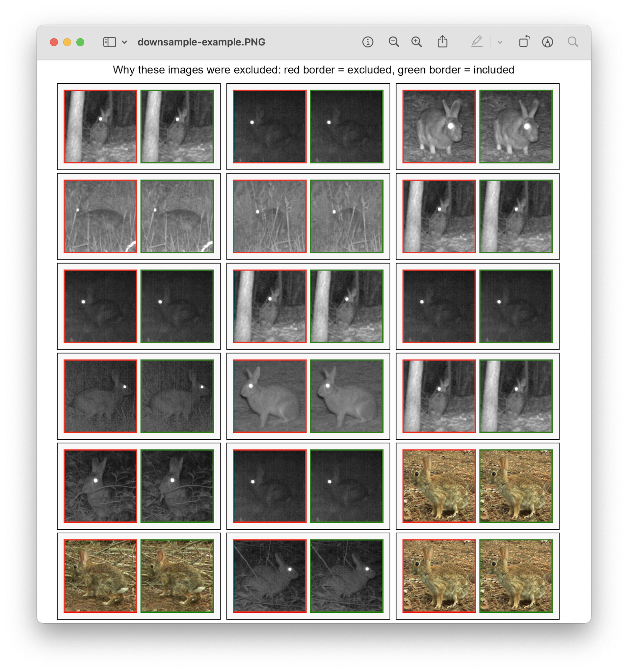Click the zoom in magnifier icon

tap(416, 42)
